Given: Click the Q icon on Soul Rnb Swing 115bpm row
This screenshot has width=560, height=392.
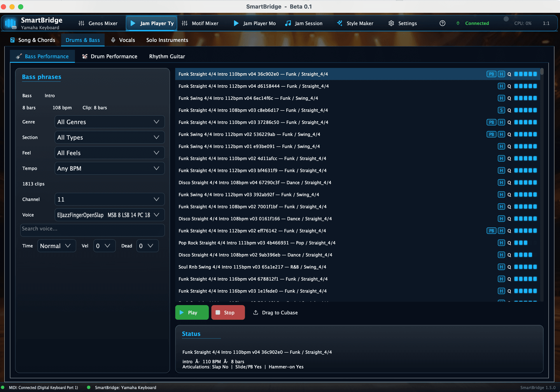Looking at the screenshot, I should point(509,267).
